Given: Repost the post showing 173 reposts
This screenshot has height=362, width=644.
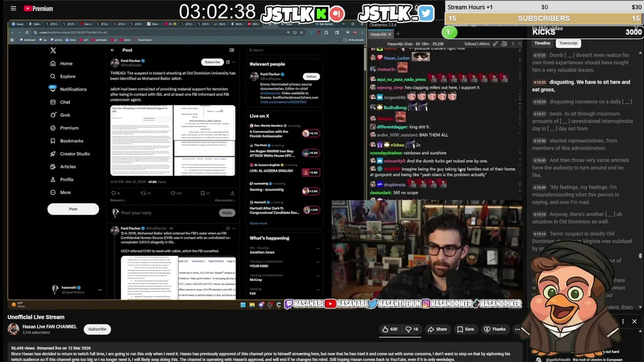Looking at the screenshot, I should 145,193.
